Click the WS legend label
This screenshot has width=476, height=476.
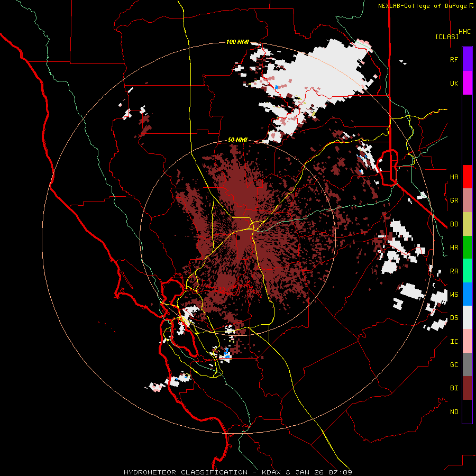(x=454, y=295)
